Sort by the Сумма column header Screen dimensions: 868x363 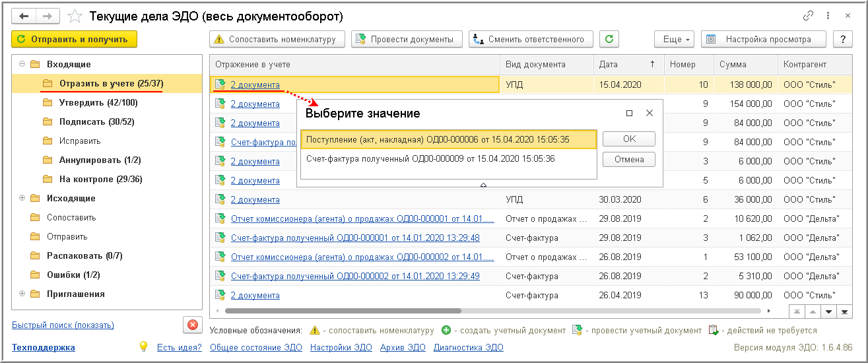coord(745,65)
